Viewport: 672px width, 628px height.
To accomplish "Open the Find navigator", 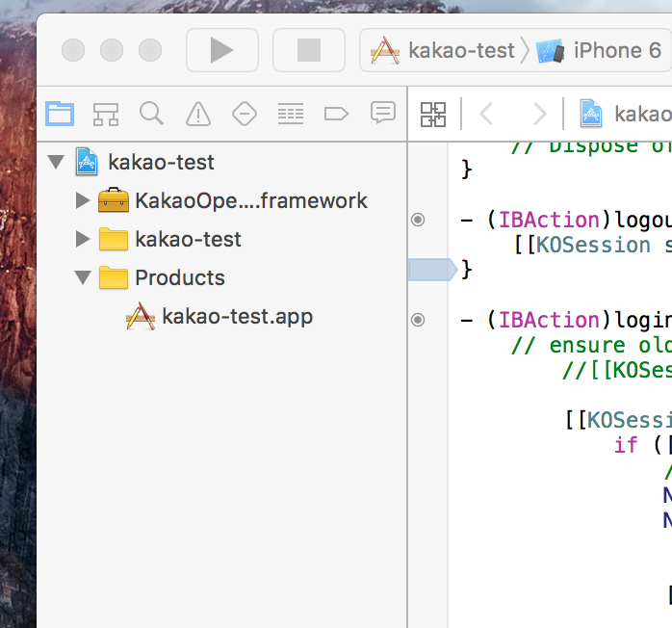I will point(151,114).
